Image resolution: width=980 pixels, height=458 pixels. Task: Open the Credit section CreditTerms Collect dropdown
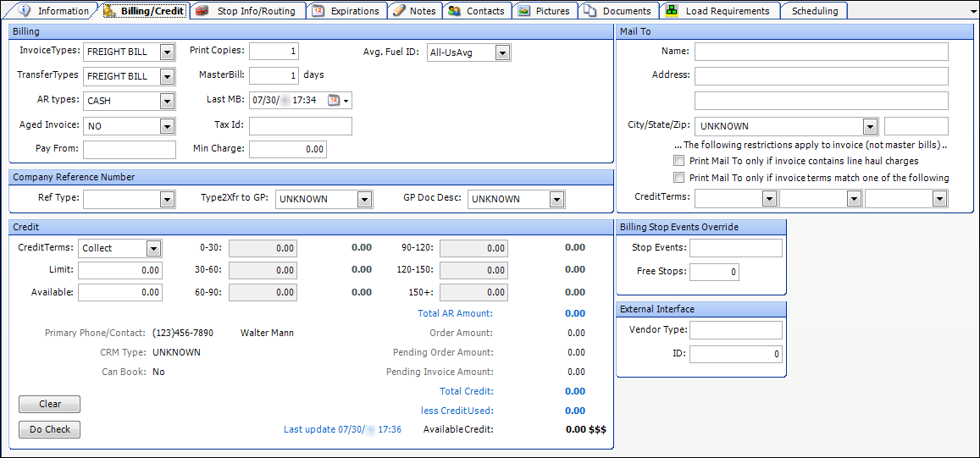153,248
